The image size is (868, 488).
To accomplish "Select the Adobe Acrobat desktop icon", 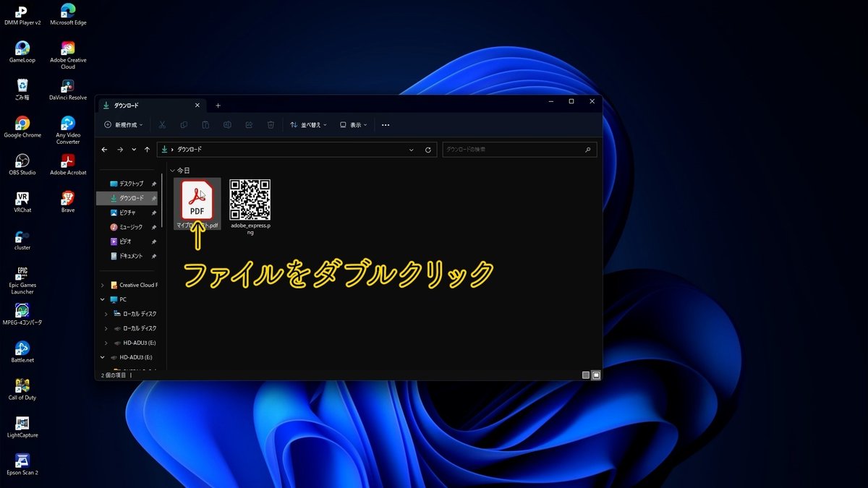I will click(x=68, y=165).
